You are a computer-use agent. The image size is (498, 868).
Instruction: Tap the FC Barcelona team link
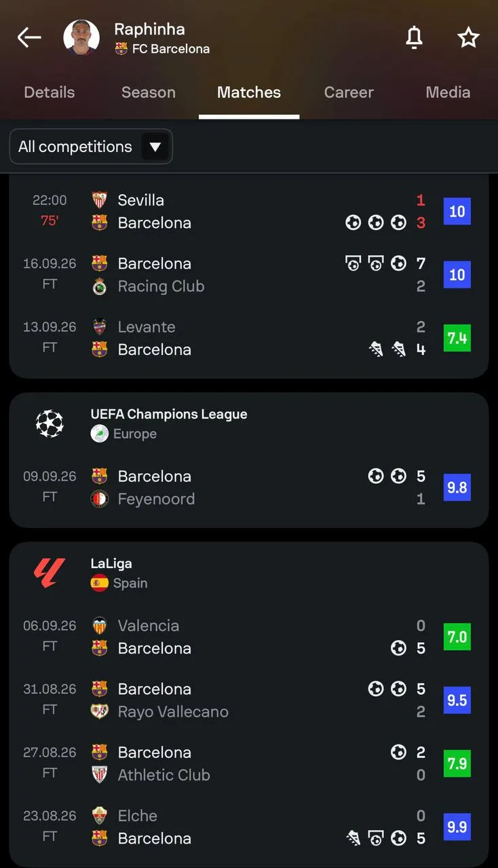pos(162,49)
